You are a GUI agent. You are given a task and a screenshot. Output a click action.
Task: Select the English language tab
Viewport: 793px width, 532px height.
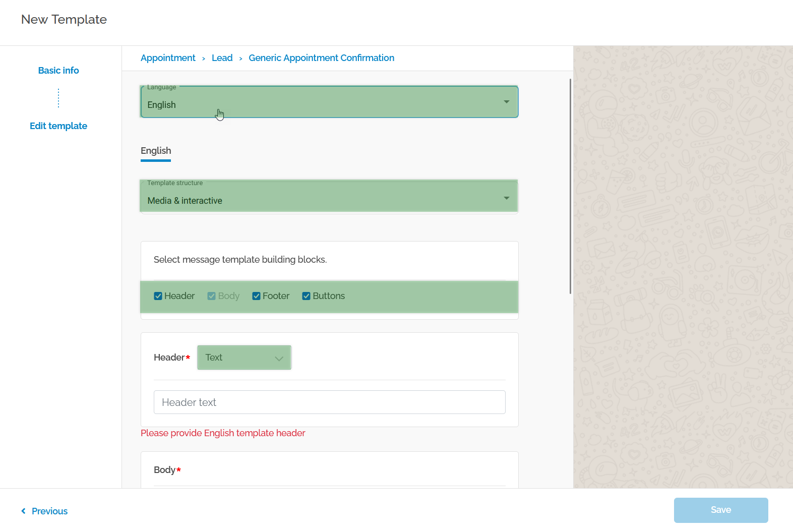pos(156,151)
